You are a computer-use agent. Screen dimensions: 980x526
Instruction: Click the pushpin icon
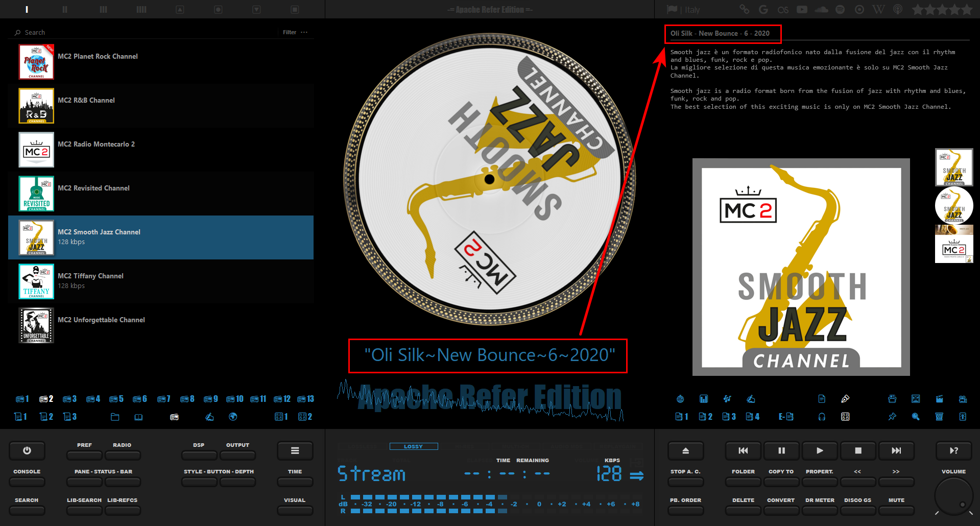coord(892,417)
